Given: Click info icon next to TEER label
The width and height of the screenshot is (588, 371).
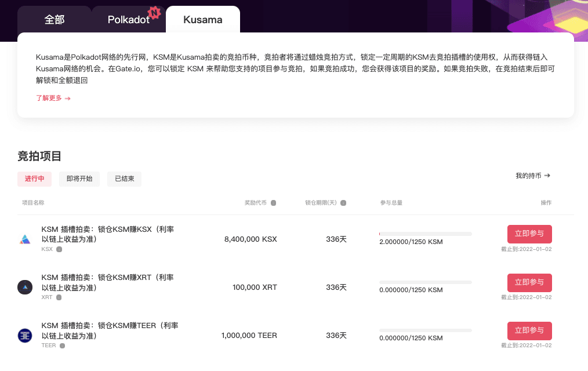Looking at the screenshot, I should click(x=62, y=345).
